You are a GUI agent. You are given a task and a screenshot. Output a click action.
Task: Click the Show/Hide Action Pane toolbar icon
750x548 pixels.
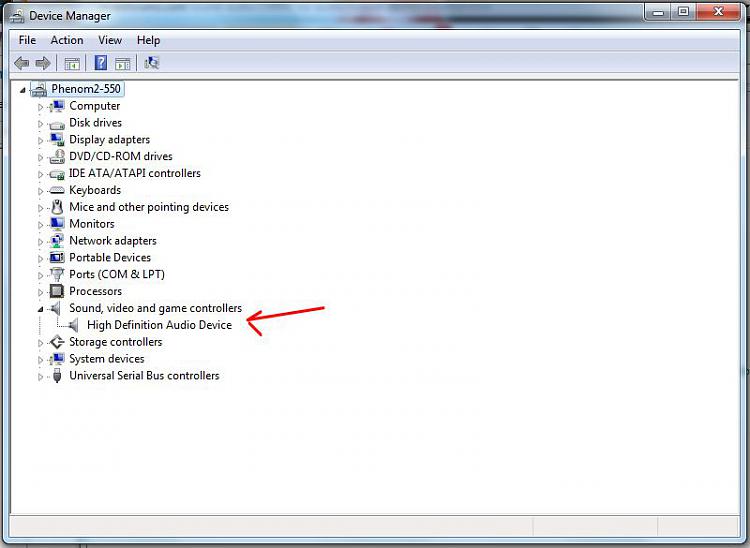(x=122, y=63)
